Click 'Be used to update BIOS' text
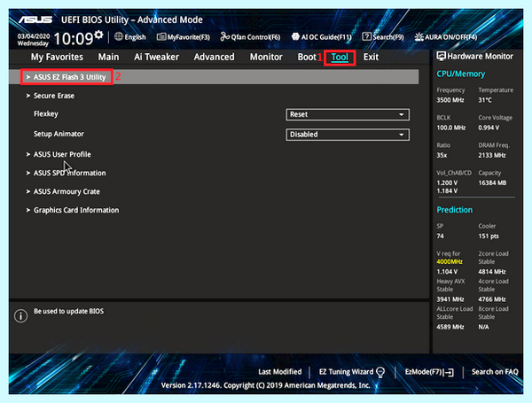532x403 pixels. tap(68, 311)
